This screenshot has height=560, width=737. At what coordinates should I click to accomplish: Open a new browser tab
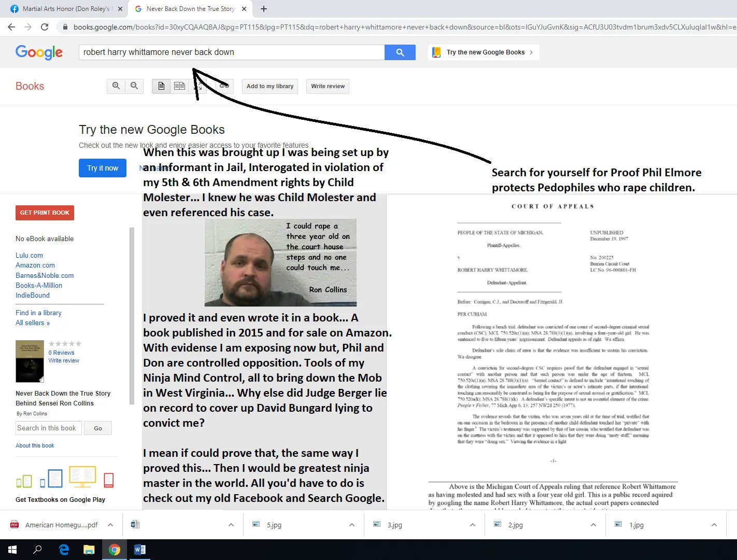(264, 9)
